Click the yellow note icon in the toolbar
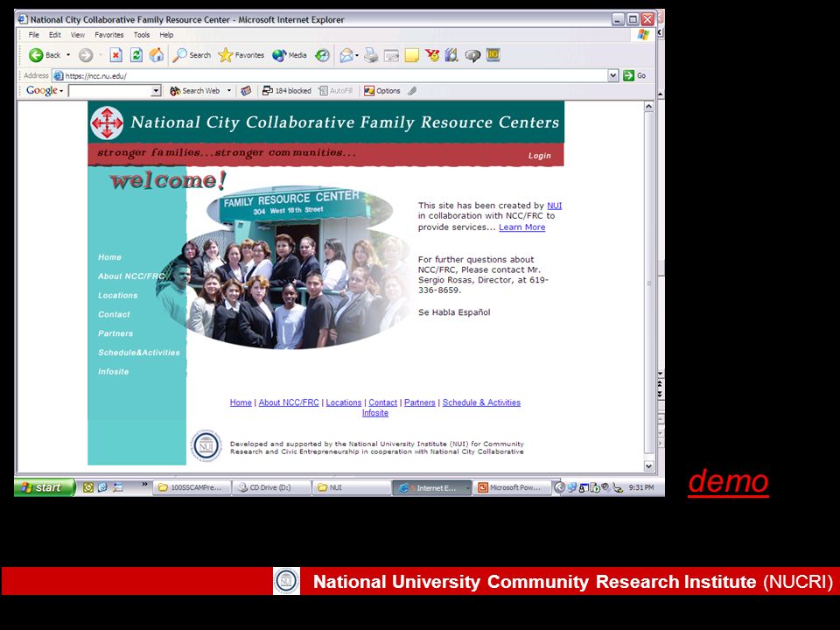This screenshot has height=630, width=840. tap(411, 55)
